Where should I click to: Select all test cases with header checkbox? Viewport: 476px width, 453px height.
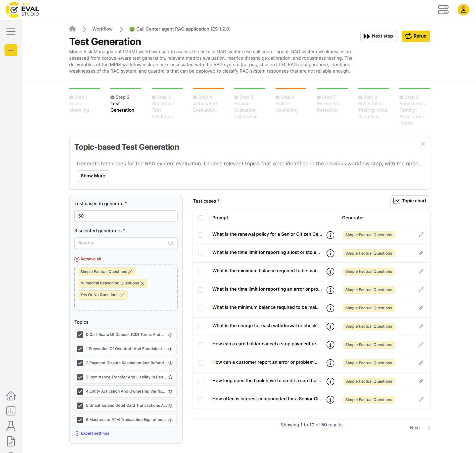coord(201,218)
